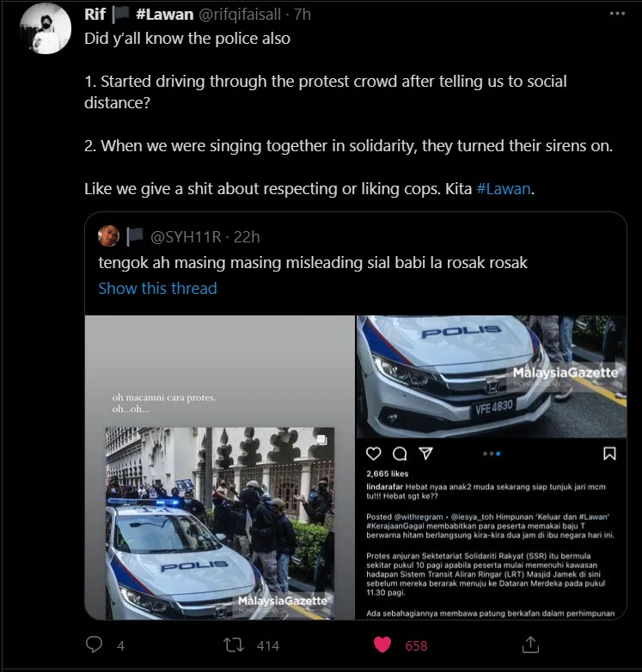Click the reply speech bubble icon

95,645
